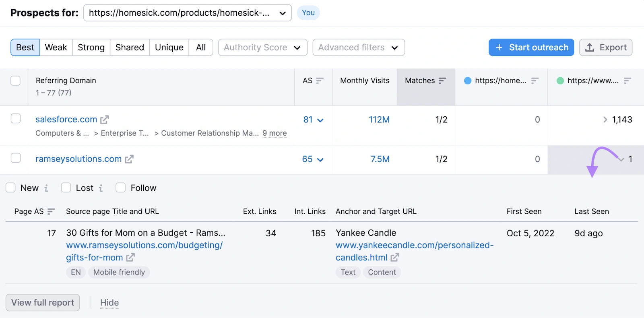
Task: Enable the New filter checkbox
Action: pos(10,188)
